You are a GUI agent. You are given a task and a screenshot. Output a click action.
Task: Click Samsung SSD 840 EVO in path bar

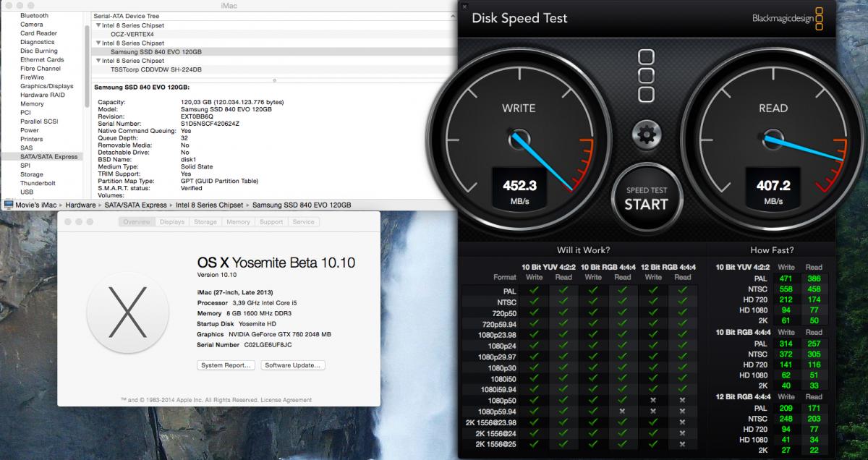(302, 205)
